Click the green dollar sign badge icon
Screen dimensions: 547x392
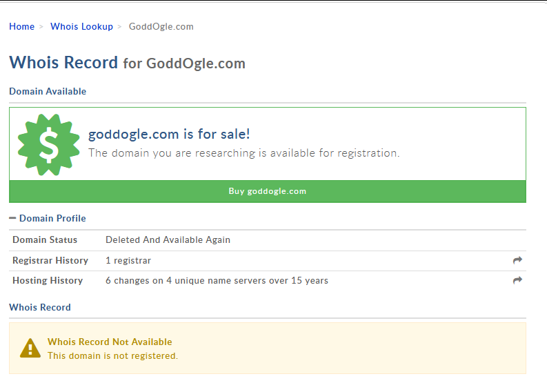[x=49, y=144]
